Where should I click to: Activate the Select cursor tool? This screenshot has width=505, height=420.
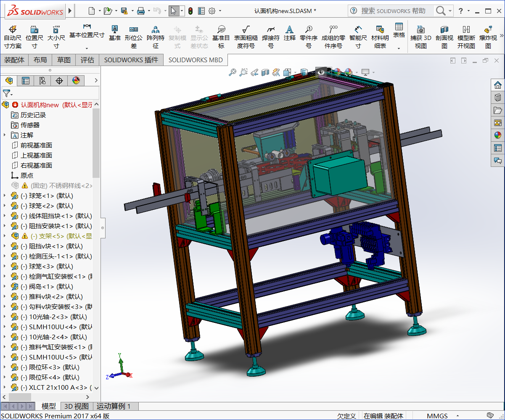click(x=174, y=11)
